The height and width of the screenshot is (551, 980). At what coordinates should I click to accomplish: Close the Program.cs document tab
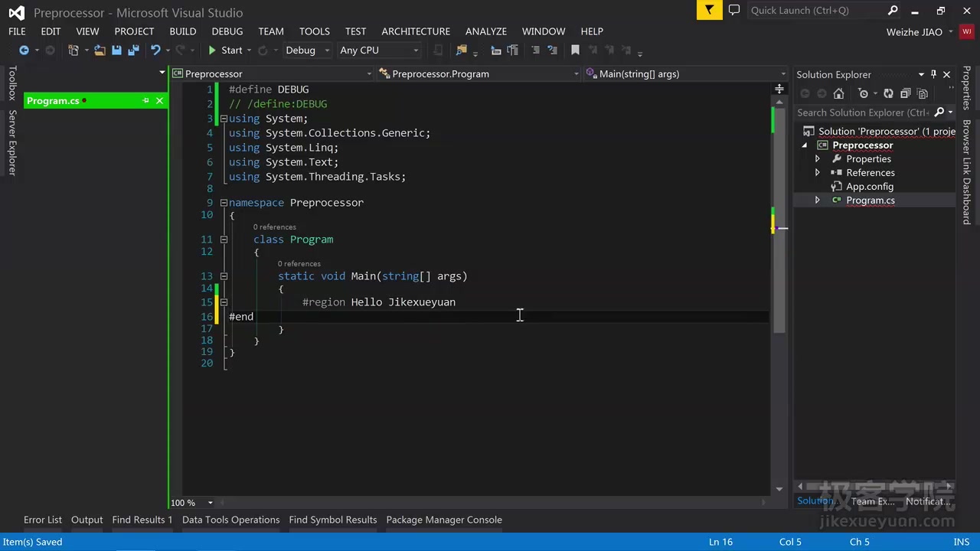point(159,101)
